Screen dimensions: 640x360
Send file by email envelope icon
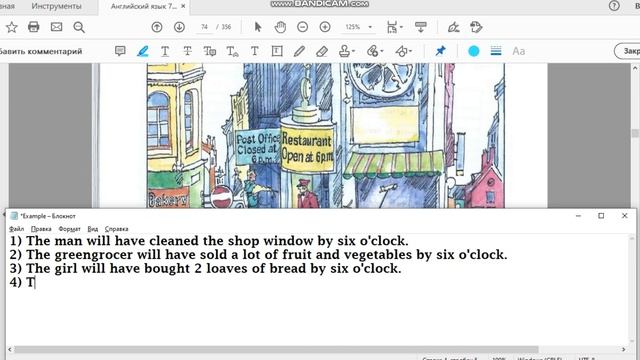point(56,27)
